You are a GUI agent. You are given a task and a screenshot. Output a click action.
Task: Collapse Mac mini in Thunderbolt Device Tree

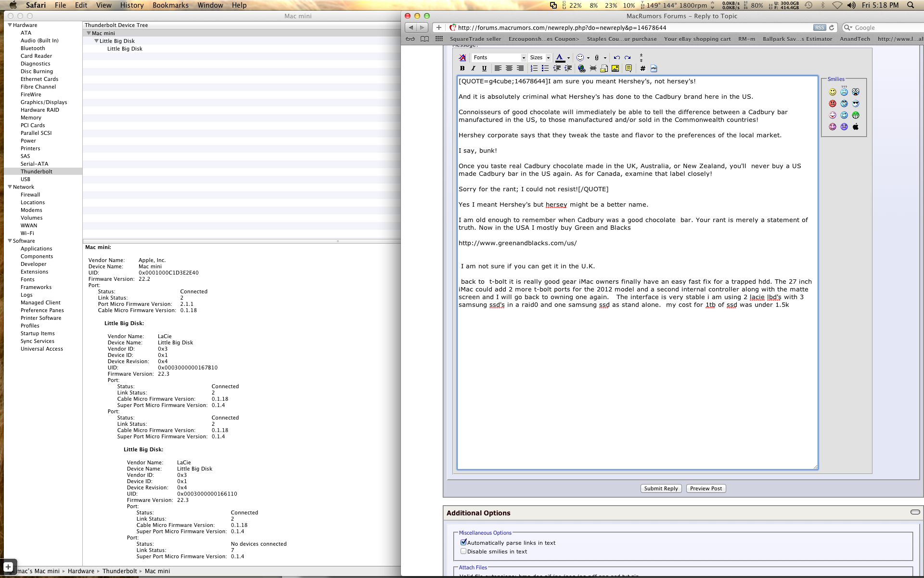[x=89, y=33]
